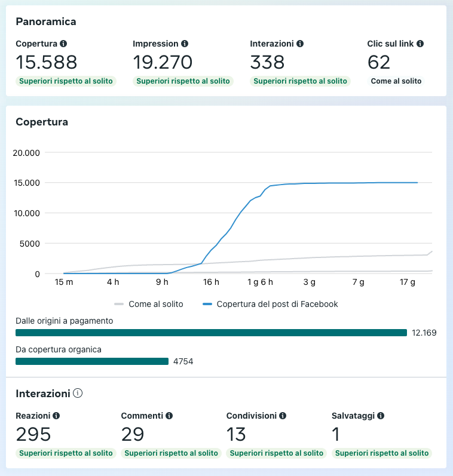Click the 15.588 Copertura value
The image size is (453, 476).
[47, 62]
